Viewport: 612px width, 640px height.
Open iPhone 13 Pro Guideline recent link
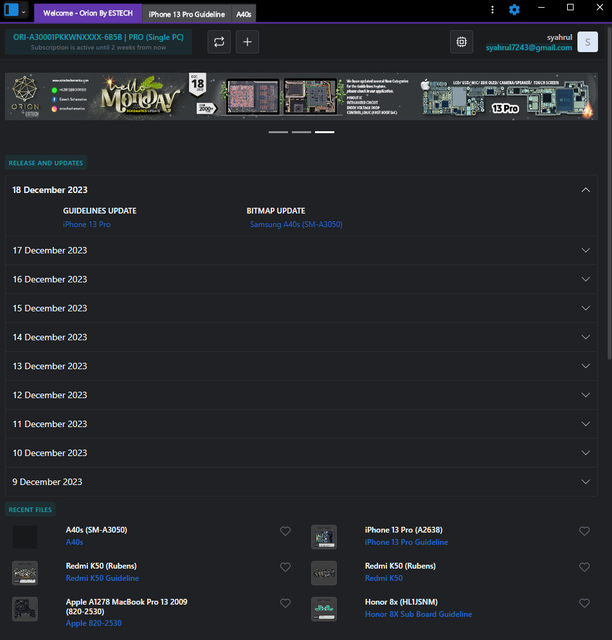(x=406, y=542)
